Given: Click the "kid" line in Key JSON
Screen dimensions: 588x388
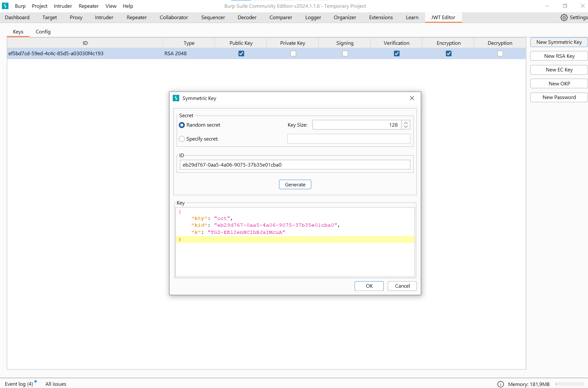Looking at the screenshot, I should click(x=265, y=225).
